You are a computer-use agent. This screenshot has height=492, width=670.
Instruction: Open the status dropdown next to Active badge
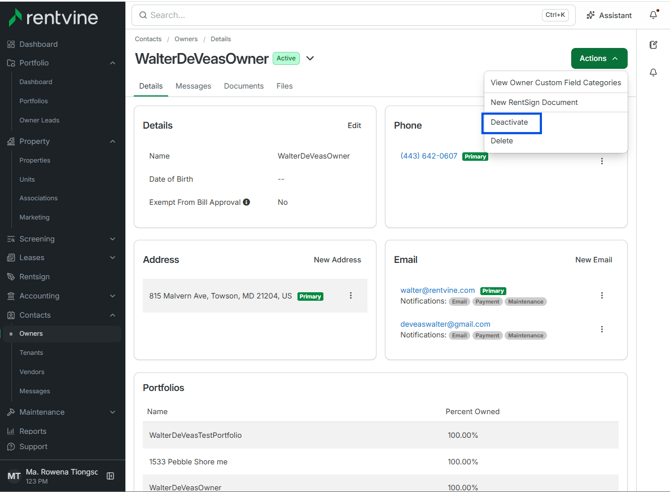tap(310, 59)
